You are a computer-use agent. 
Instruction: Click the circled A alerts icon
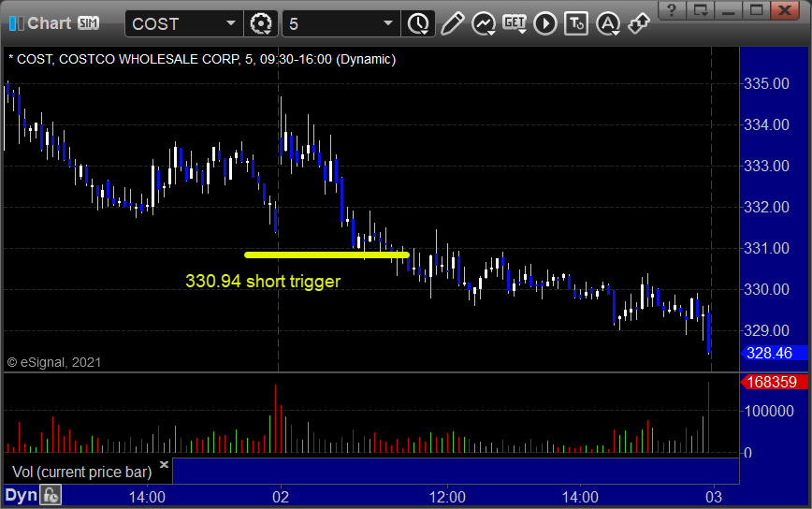pyautogui.click(x=608, y=23)
